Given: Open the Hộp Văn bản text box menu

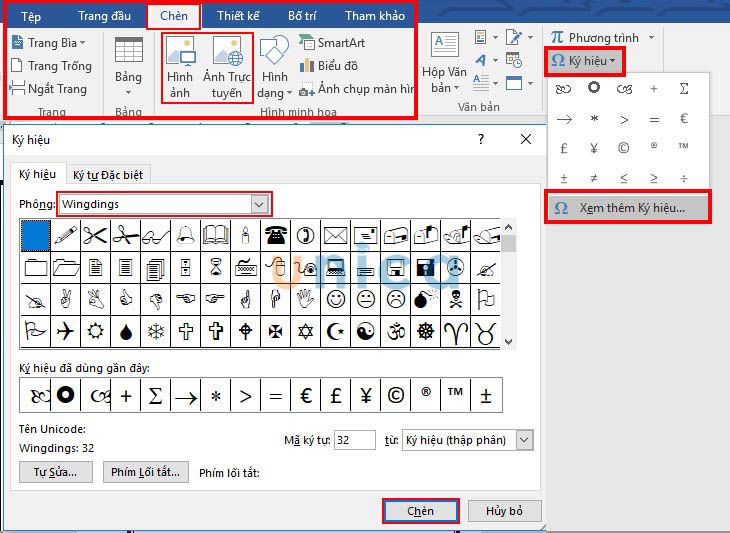Looking at the screenshot, I should tap(444, 63).
